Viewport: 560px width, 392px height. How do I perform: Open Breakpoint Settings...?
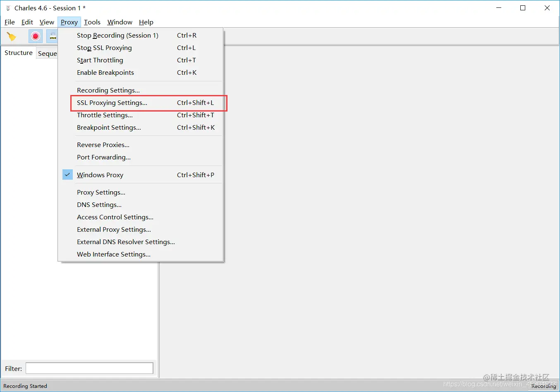click(141, 128)
